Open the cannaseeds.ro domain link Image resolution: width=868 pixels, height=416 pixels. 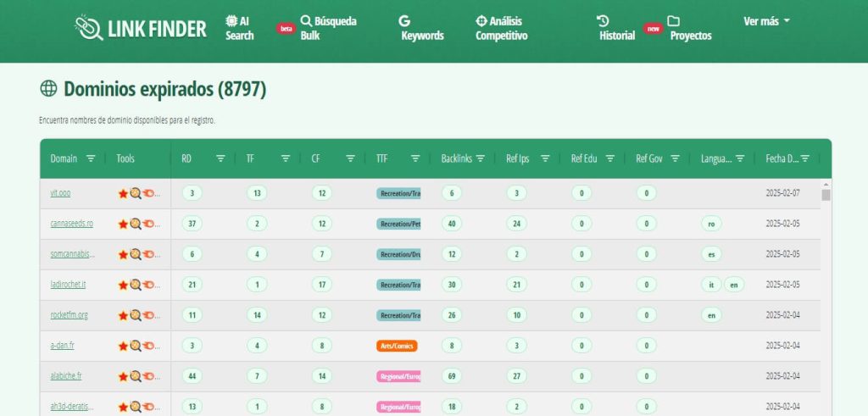pyautogui.click(x=71, y=225)
